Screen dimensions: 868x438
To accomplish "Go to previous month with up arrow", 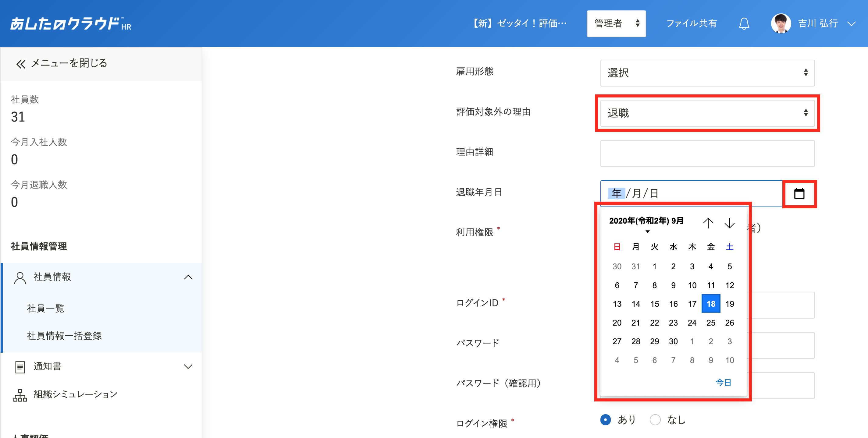I will 708,223.
